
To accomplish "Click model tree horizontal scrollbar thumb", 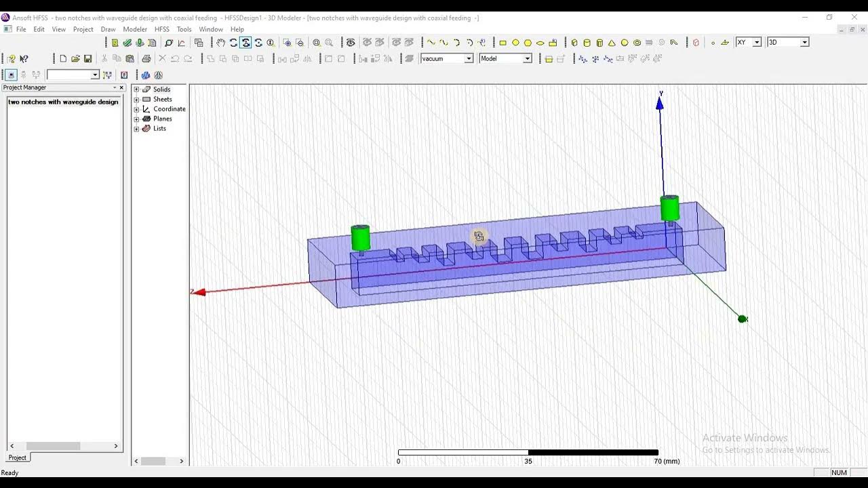I will [153, 461].
